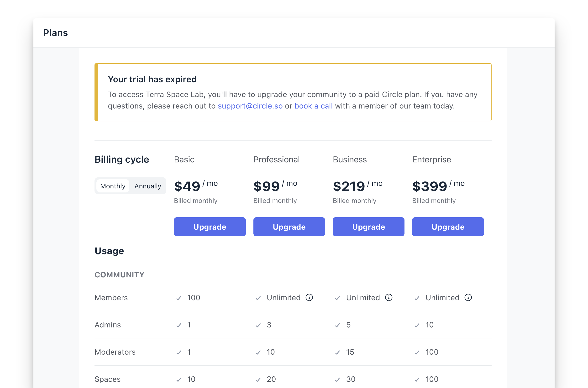Click the checkmark beside Professional's 20 spaces
Image resolution: width=588 pixels, height=388 pixels.
[x=258, y=379]
